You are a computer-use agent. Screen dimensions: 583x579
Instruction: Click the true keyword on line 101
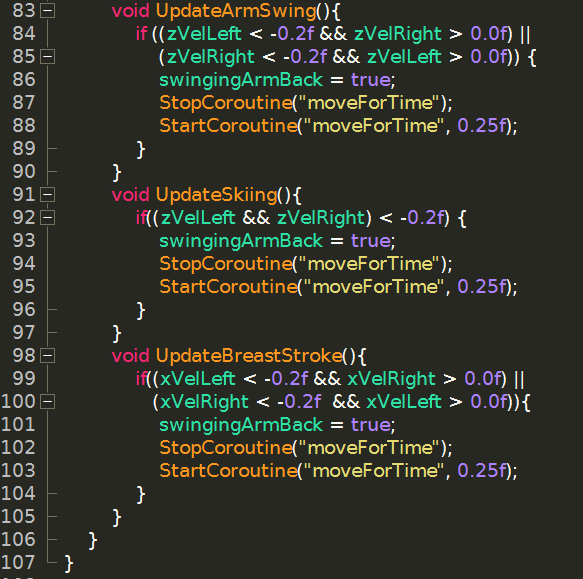(371, 425)
